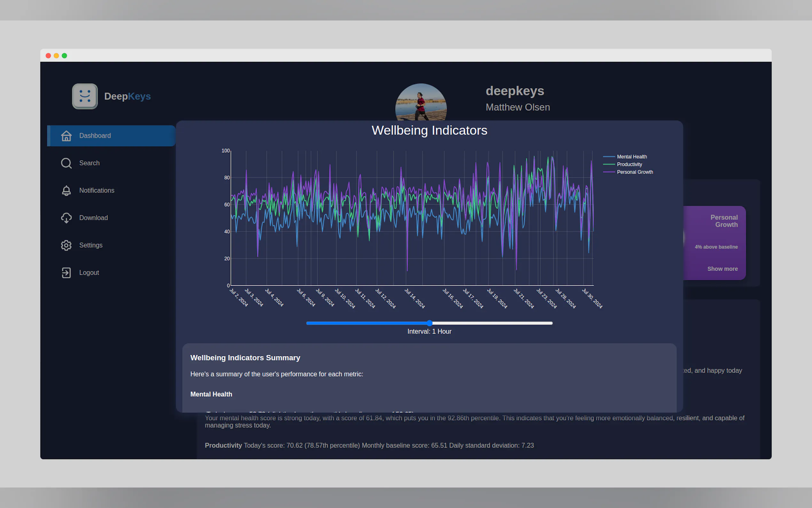This screenshot has height=508, width=812.
Task: Toggle Productivity series in chart legend
Action: point(629,165)
